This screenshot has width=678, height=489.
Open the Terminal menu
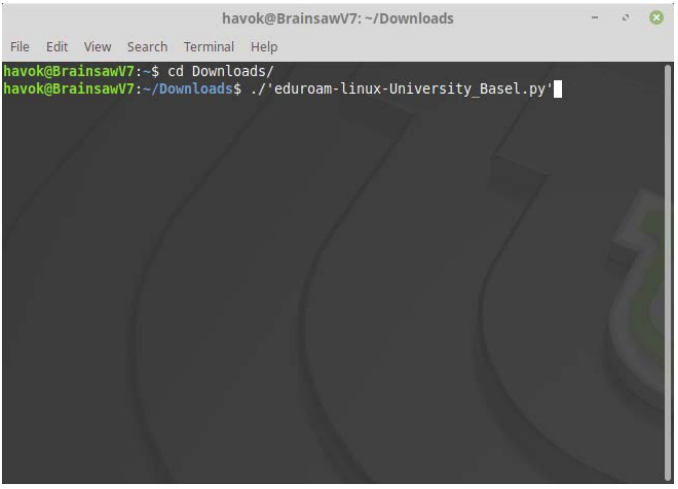click(x=208, y=47)
